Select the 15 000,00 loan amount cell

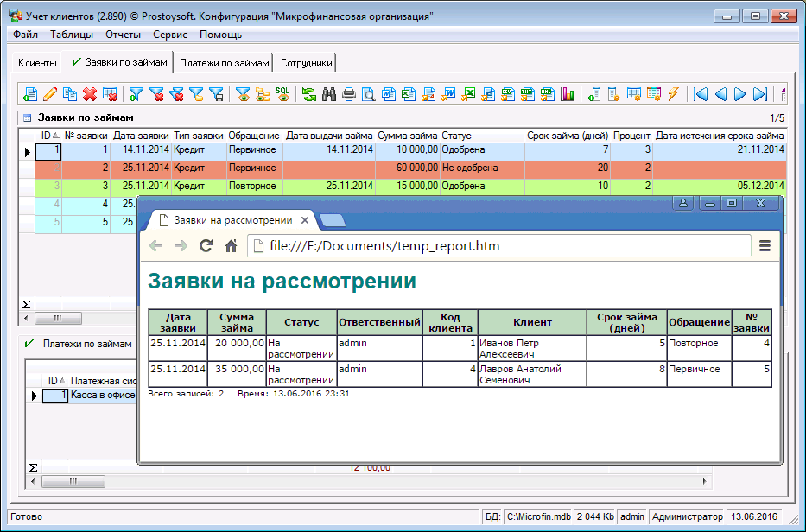[x=408, y=186]
